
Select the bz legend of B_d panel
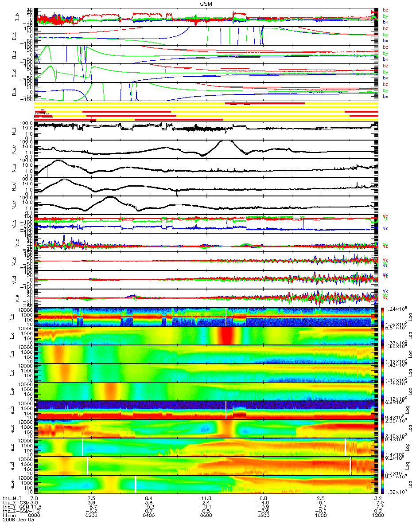385,66
